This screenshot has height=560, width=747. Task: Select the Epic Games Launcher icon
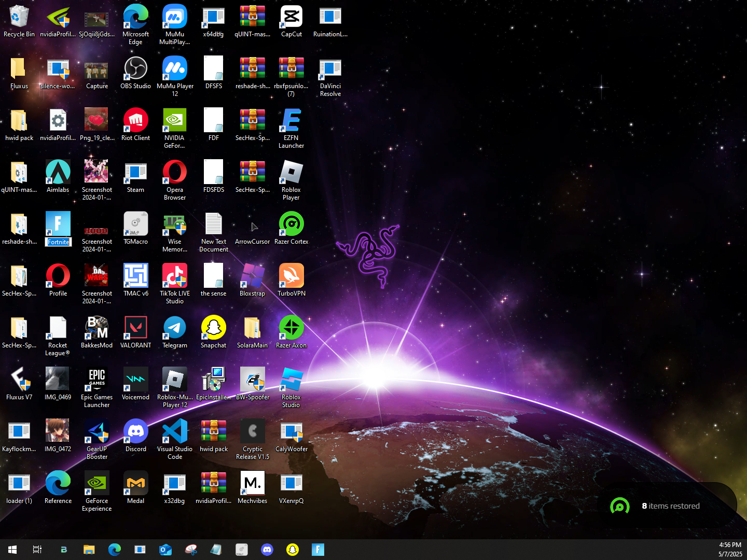(x=97, y=388)
